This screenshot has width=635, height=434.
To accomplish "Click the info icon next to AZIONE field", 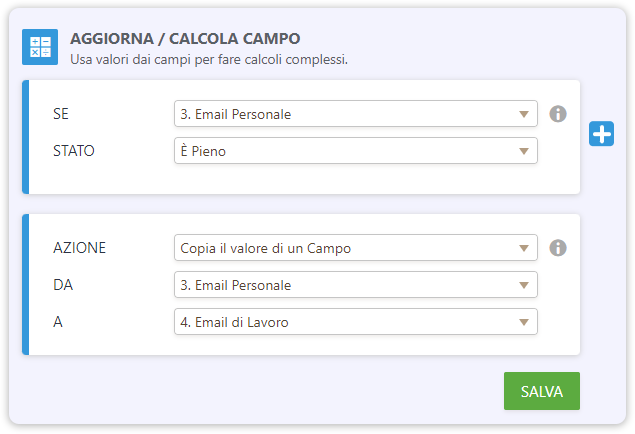I will click(558, 248).
